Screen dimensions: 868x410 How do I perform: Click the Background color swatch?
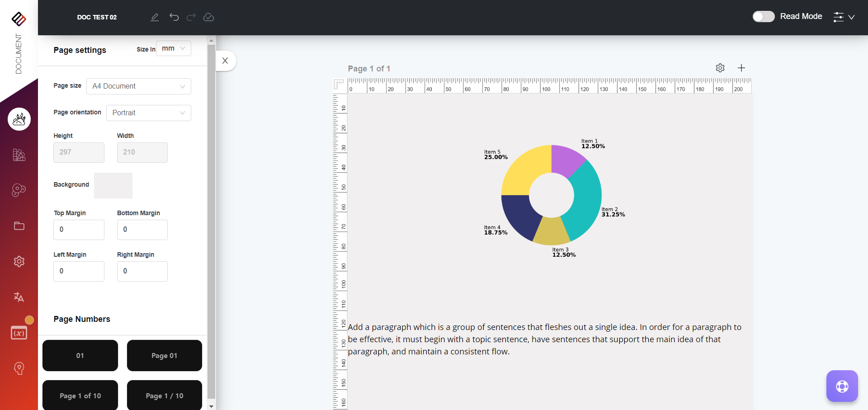click(113, 185)
